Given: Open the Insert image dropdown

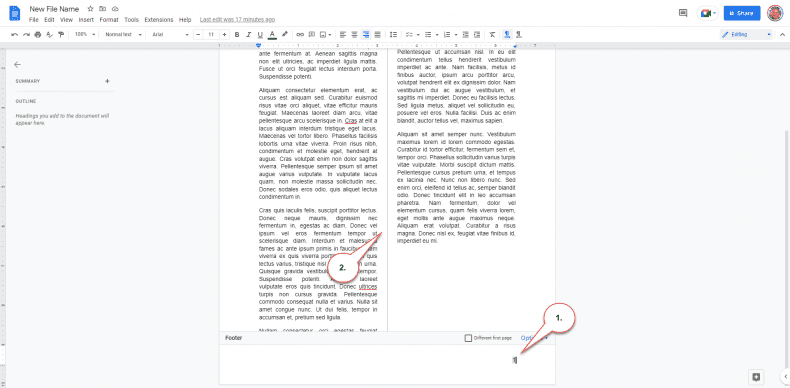Looking at the screenshot, I should (x=326, y=35).
